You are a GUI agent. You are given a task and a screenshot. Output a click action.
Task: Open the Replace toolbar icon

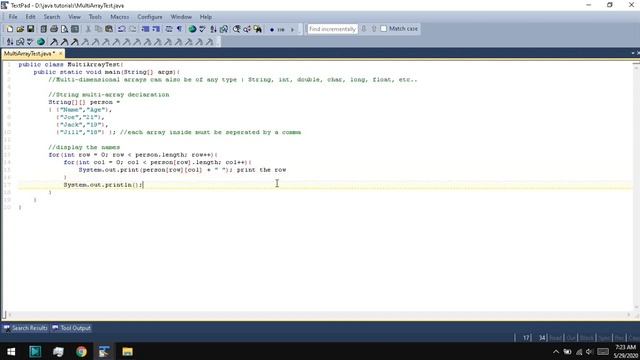tap(247, 29)
